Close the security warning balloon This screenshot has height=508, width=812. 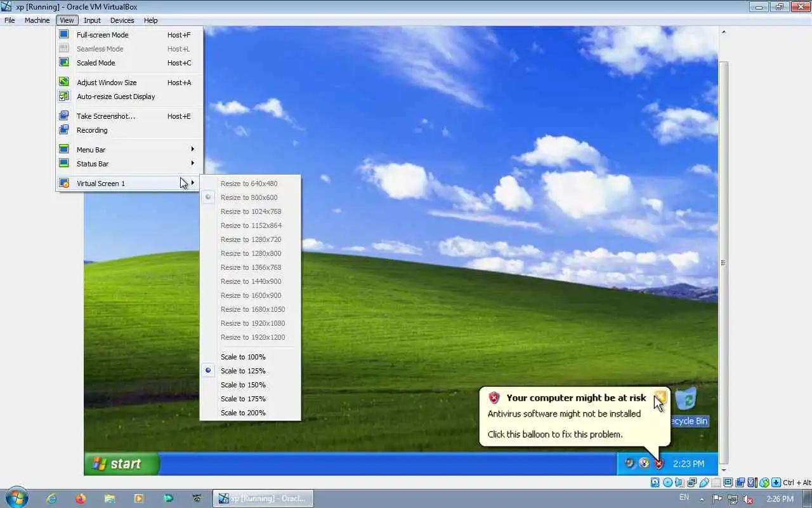point(660,397)
